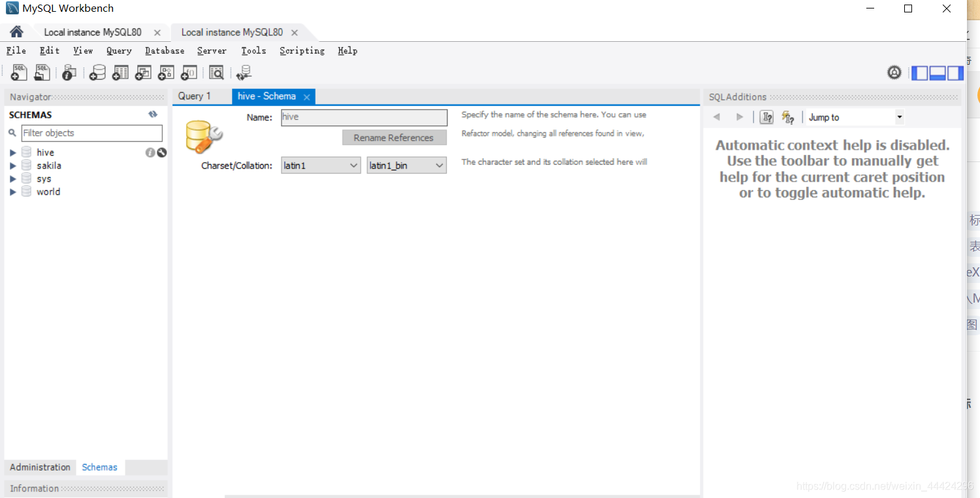Open the latin1_bin collation dropdown
980x498 pixels.
(x=406, y=165)
